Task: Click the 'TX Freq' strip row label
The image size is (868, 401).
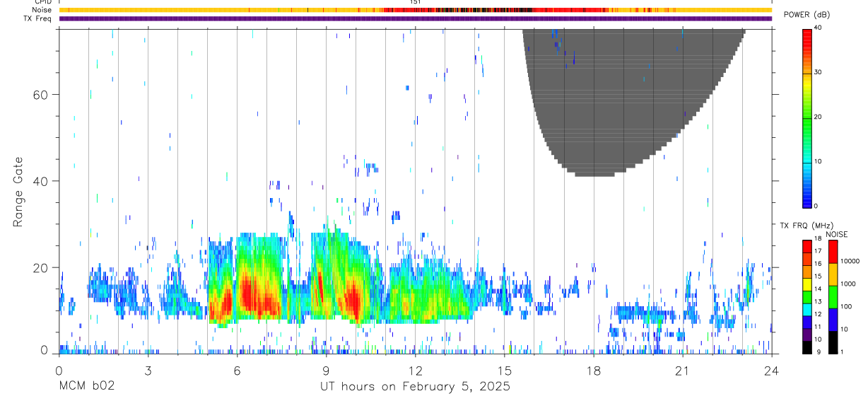Action: coord(38,18)
